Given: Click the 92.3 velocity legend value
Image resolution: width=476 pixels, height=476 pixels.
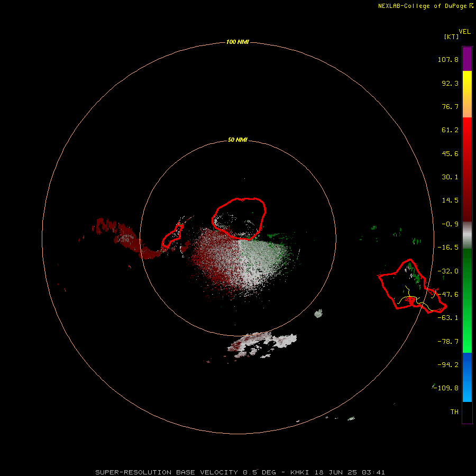Looking at the screenshot, I should (450, 83).
